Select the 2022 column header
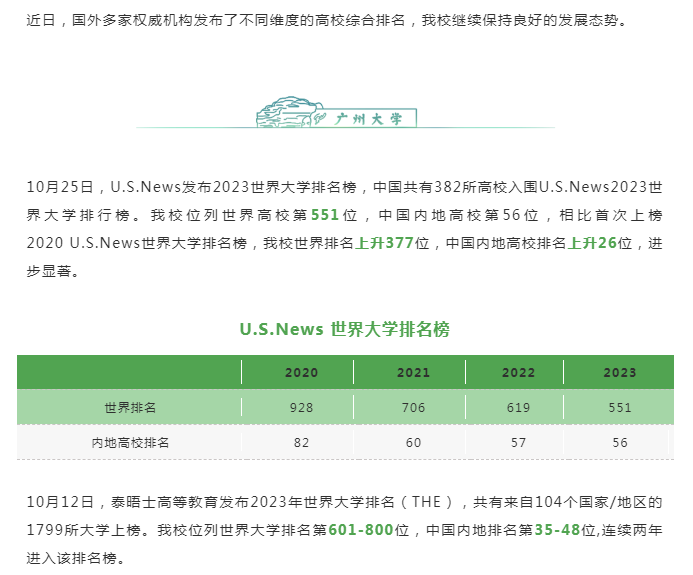693x575 pixels. [518, 373]
